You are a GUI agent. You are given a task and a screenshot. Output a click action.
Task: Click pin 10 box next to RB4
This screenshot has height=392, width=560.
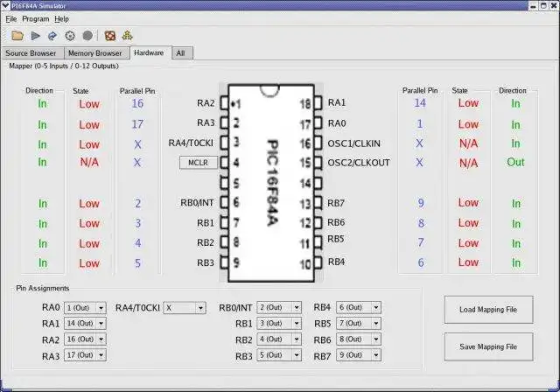(x=318, y=262)
